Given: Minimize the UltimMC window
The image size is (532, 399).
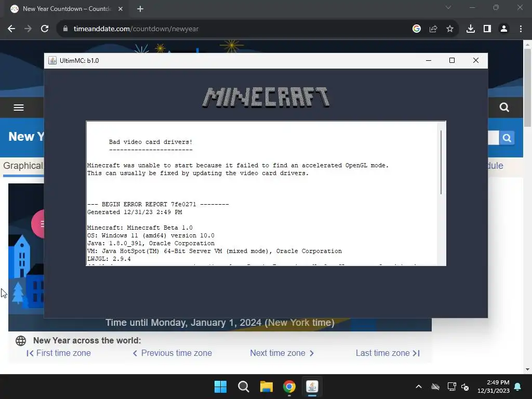Looking at the screenshot, I should pyautogui.click(x=429, y=60).
